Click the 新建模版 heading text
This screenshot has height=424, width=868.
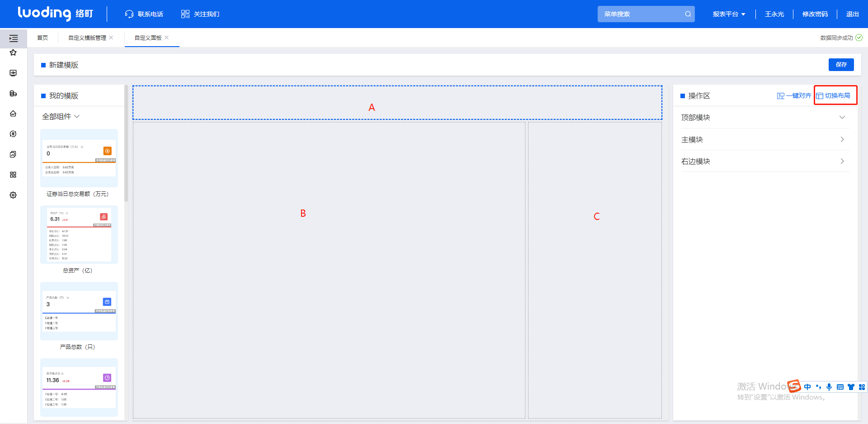(x=64, y=65)
